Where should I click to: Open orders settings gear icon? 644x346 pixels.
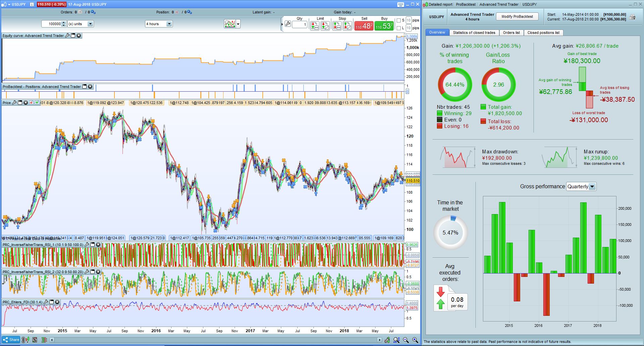[x=93, y=12]
